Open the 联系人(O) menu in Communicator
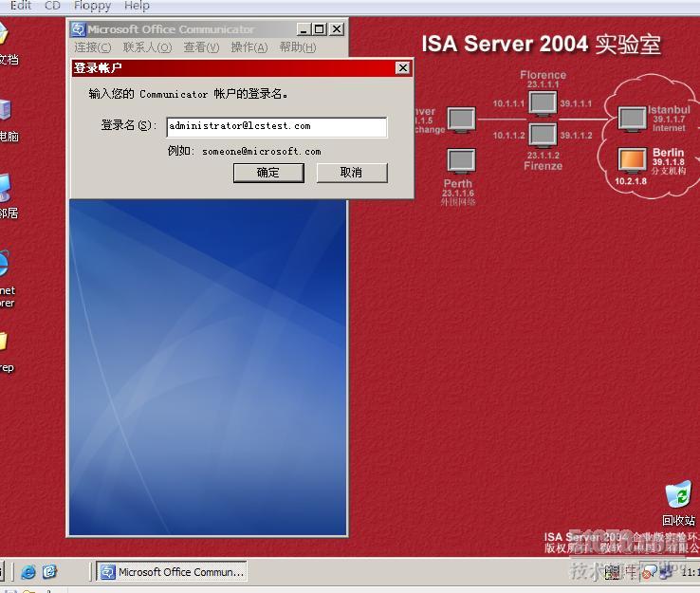This screenshot has width=700, height=593. tap(147, 47)
